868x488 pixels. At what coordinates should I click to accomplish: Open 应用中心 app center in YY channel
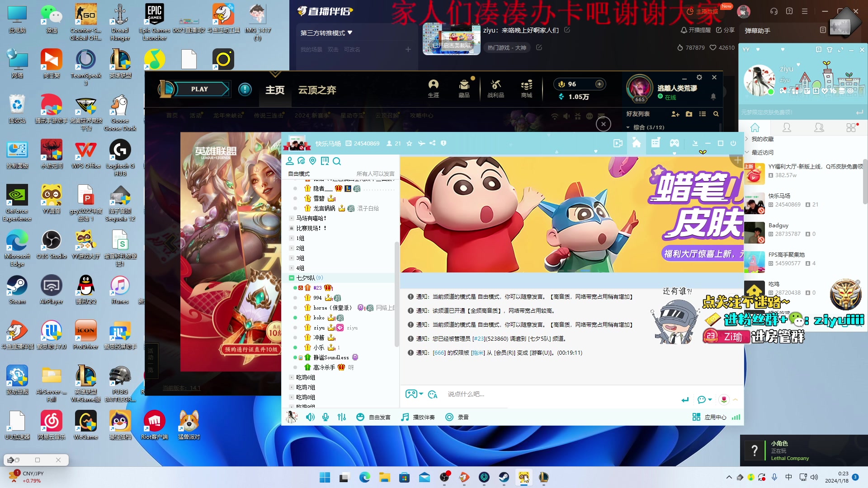coord(709,417)
